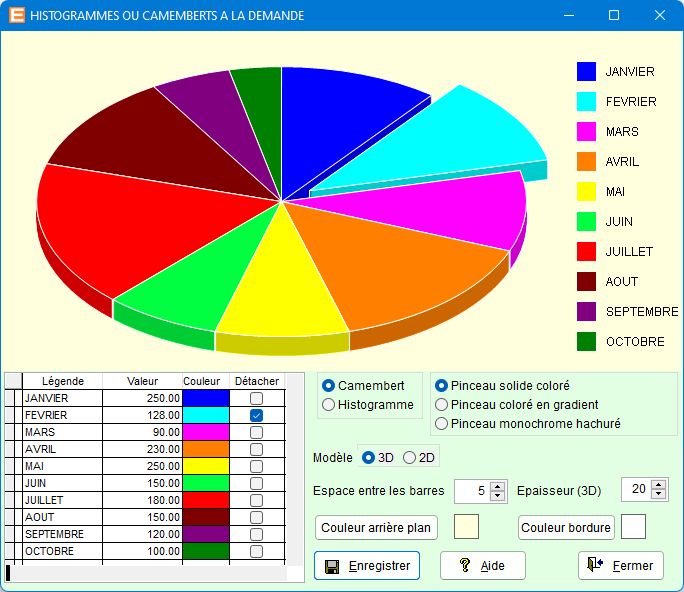684x592 pixels.
Task: Decrease the Epaisseur (3D) value
Action: 658,495
